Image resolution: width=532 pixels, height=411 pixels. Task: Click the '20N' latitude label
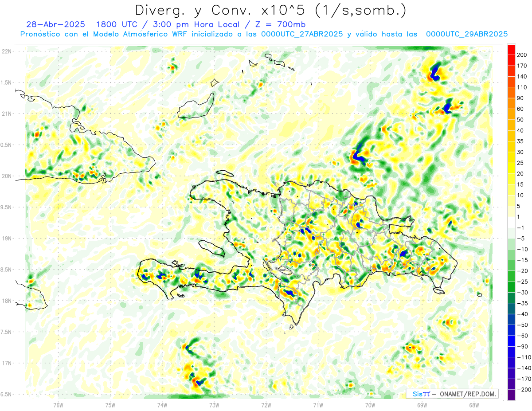6,176
